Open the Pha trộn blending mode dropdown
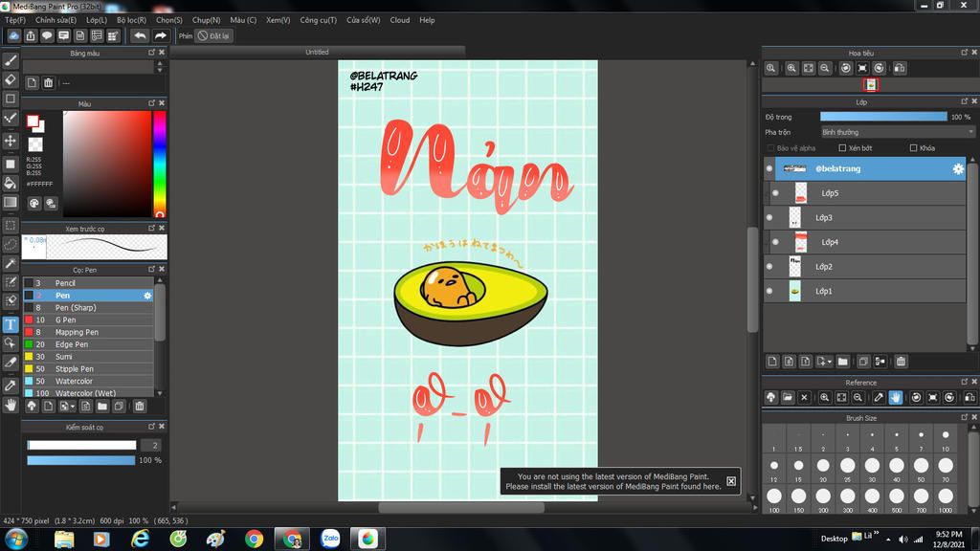Image resolution: width=980 pixels, height=551 pixels. [x=898, y=132]
